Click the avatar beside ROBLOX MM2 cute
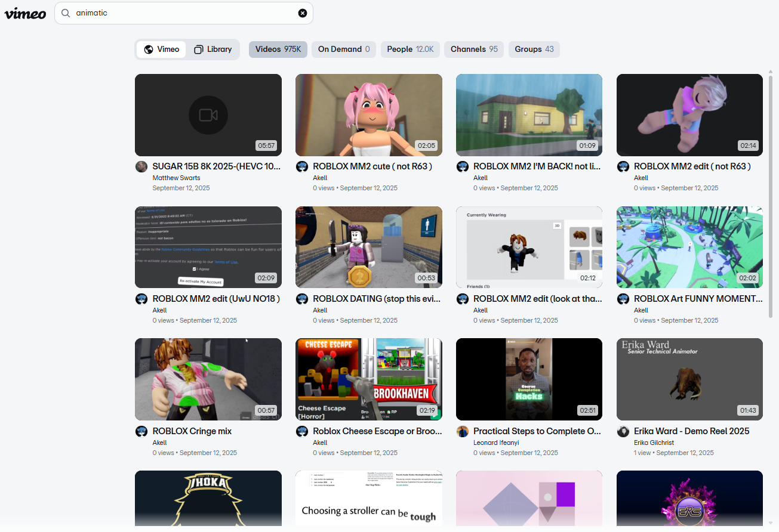The width and height of the screenshot is (779, 532). (302, 166)
